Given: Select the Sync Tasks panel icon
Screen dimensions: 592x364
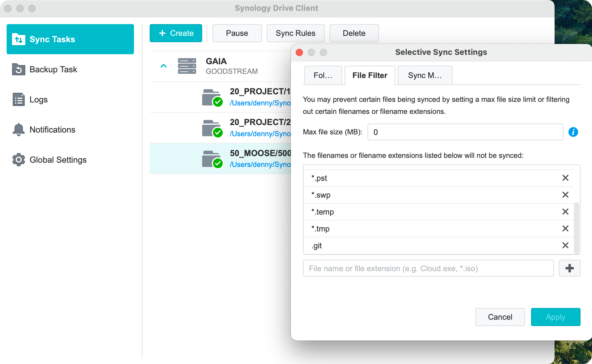Looking at the screenshot, I should (19, 39).
